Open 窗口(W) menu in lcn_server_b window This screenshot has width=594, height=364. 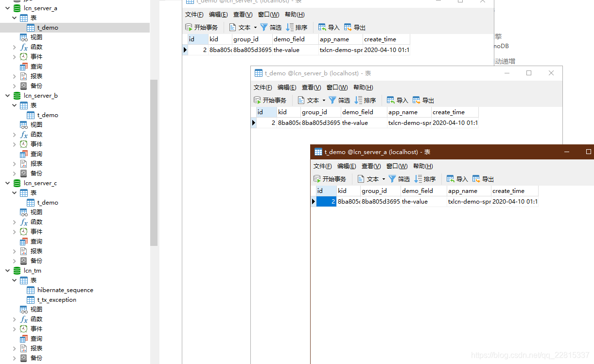coord(337,87)
